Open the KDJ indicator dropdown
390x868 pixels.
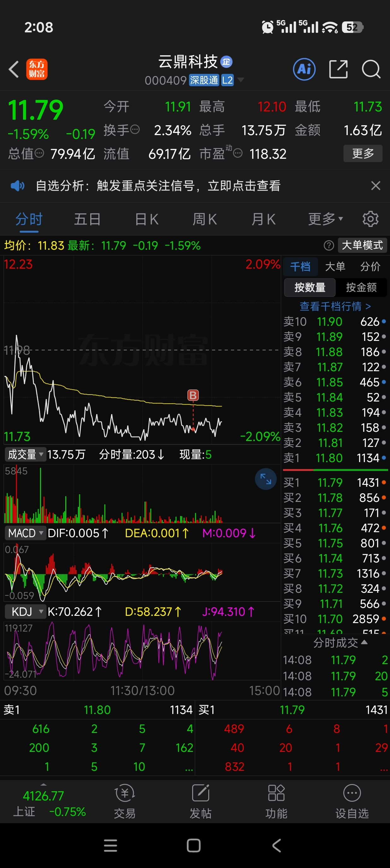pos(25,612)
